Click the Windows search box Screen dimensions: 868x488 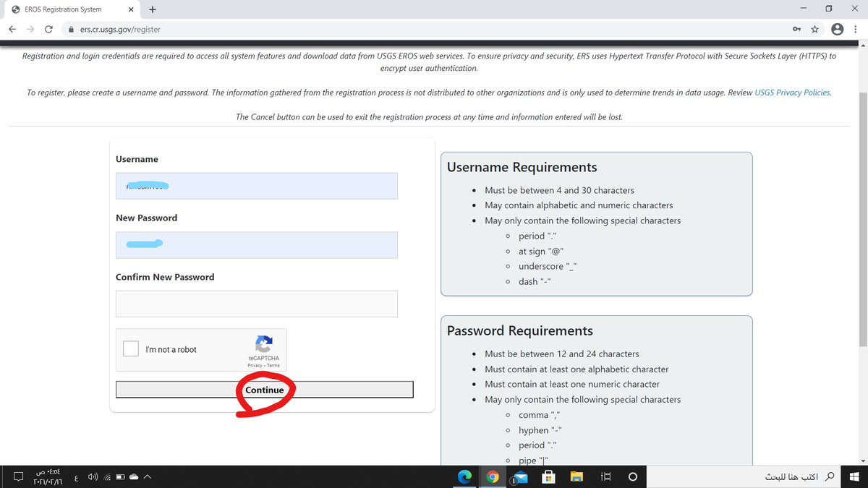point(744,477)
